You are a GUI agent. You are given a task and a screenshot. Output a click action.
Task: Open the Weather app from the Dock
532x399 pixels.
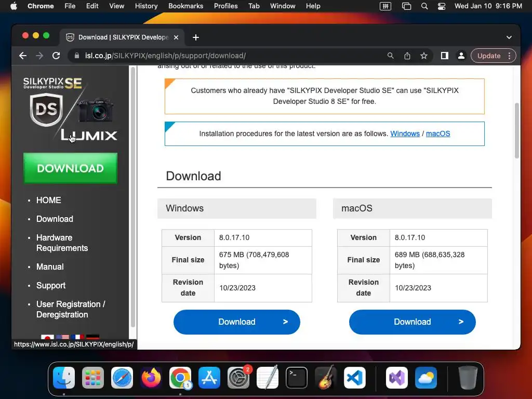point(426,378)
